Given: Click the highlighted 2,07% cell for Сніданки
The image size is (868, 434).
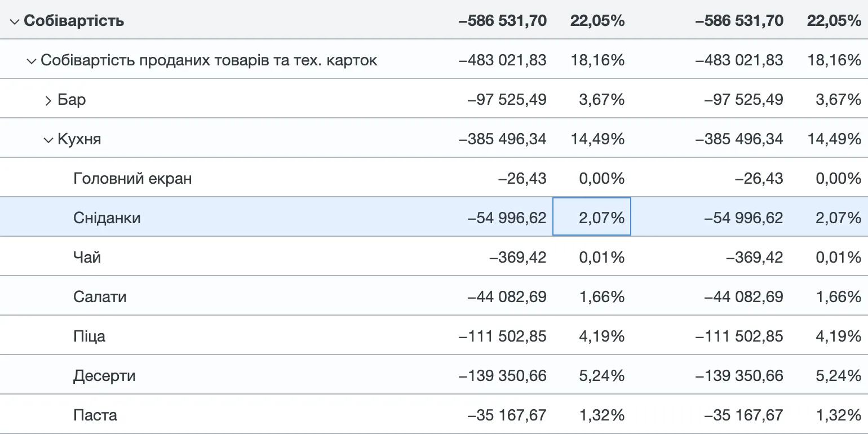Looking at the screenshot, I should pyautogui.click(x=592, y=217).
